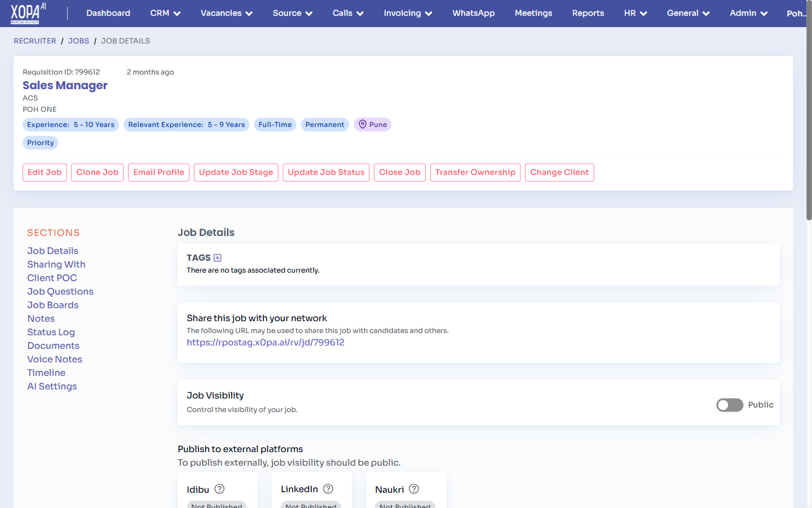
Task: Click the Transfer Ownership button
Action: [475, 173]
